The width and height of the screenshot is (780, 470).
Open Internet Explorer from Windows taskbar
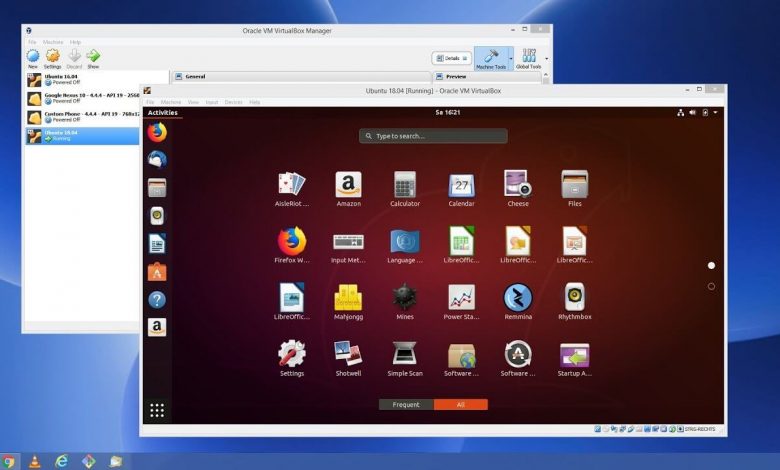pos(62,462)
